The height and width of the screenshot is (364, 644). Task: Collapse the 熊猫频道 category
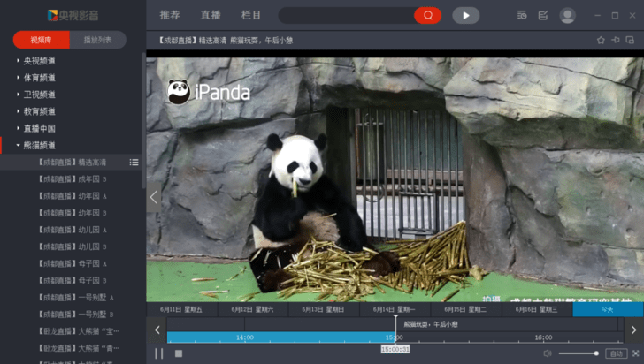39,145
